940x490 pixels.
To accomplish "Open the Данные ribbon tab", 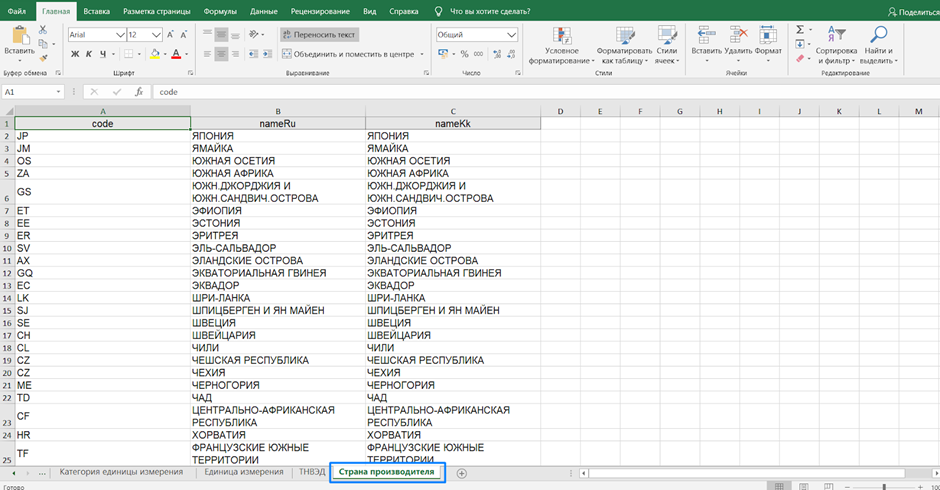I will click(x=264, y=11).
